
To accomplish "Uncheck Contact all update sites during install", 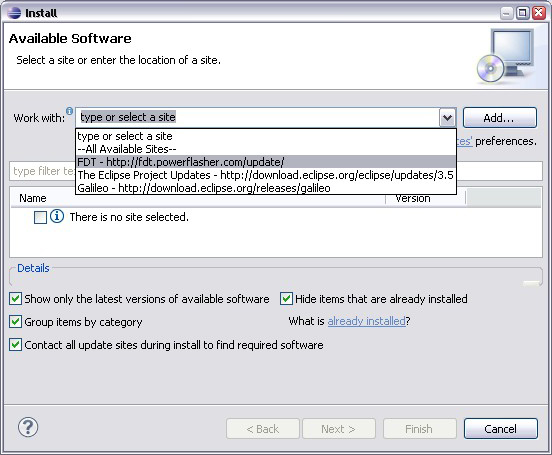I will 15,344.
